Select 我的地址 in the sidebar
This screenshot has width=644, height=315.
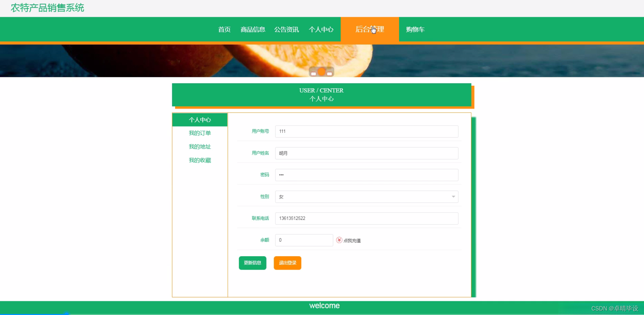pyautogui.click(x=200, y=146)
